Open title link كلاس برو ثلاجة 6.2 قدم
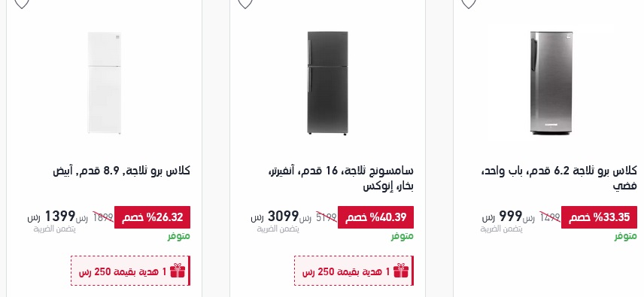 (558, 178)
